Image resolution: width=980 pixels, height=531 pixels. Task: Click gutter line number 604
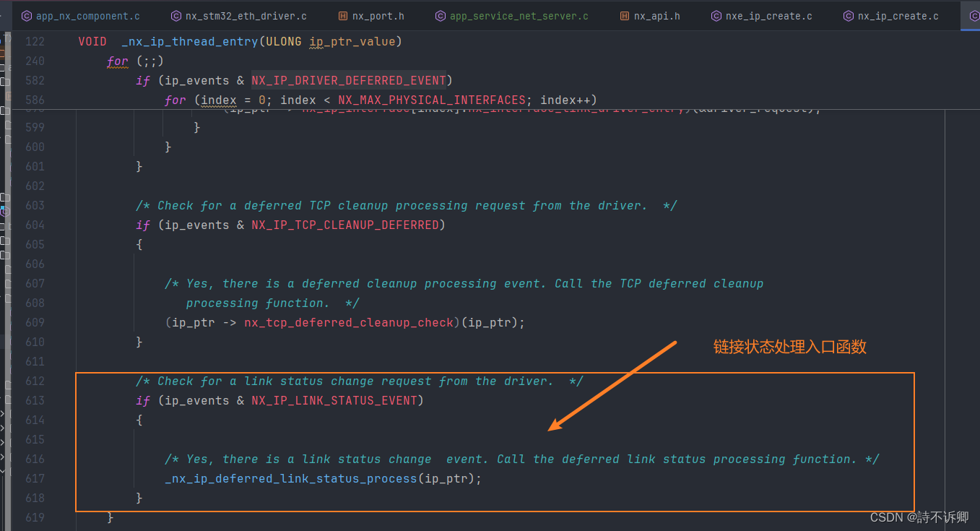35,225
